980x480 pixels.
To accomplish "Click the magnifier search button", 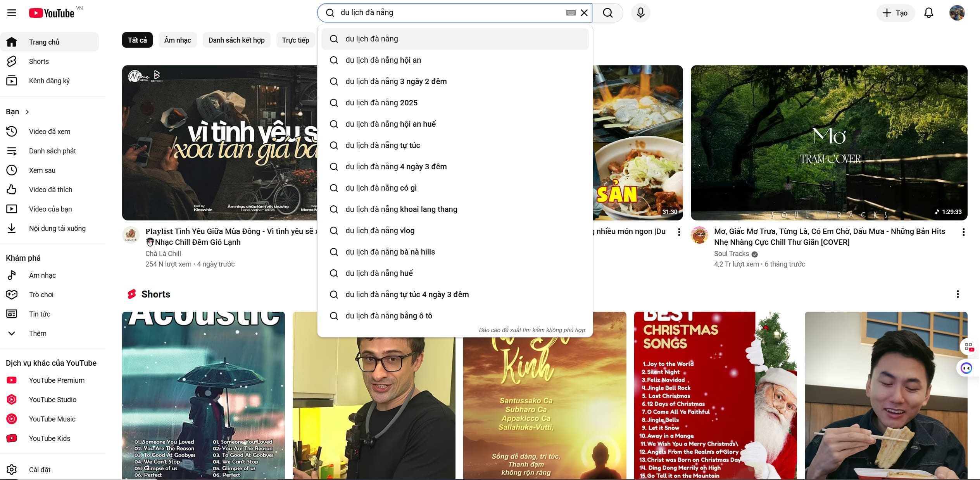I will point(608,13).
